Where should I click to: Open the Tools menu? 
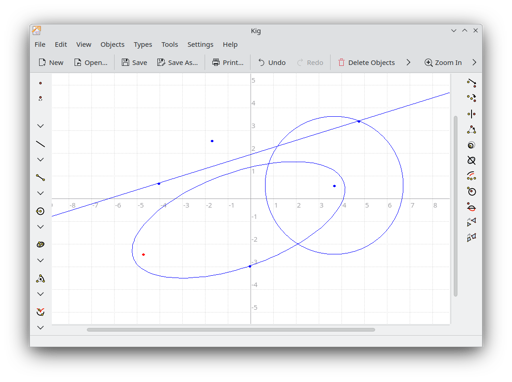pyautogui.click(x=170, y=44)
